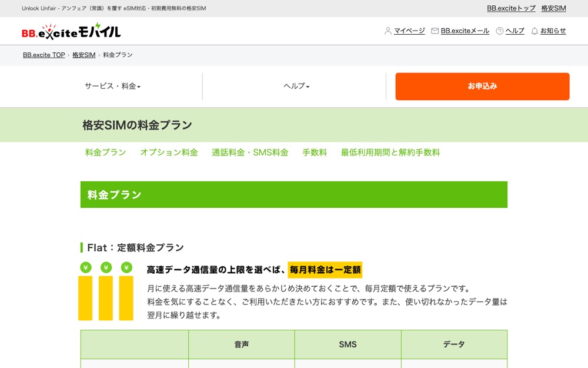Click the 格安SIMの料金プラン page title
588x368 pixels.
pyautogui.click(x=137, y=125)
